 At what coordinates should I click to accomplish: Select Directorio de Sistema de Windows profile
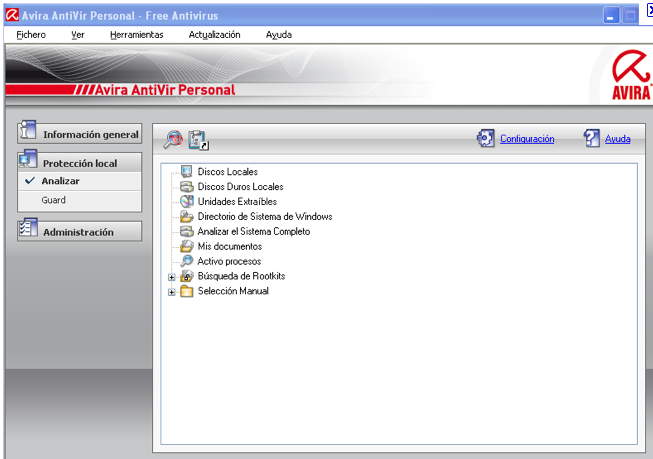(265, 217)
